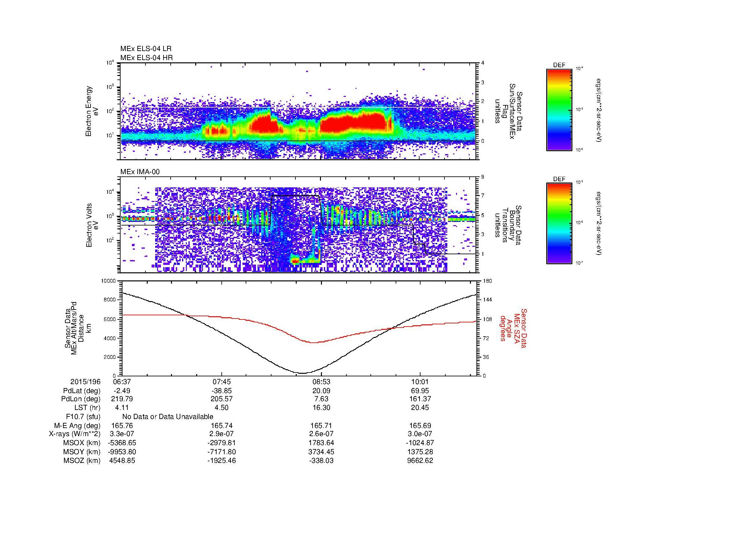Select the IMA spectrogram color bar
The width and height of the screenshot is (756, 534).
pyautogui.click(x=559, y=224)
